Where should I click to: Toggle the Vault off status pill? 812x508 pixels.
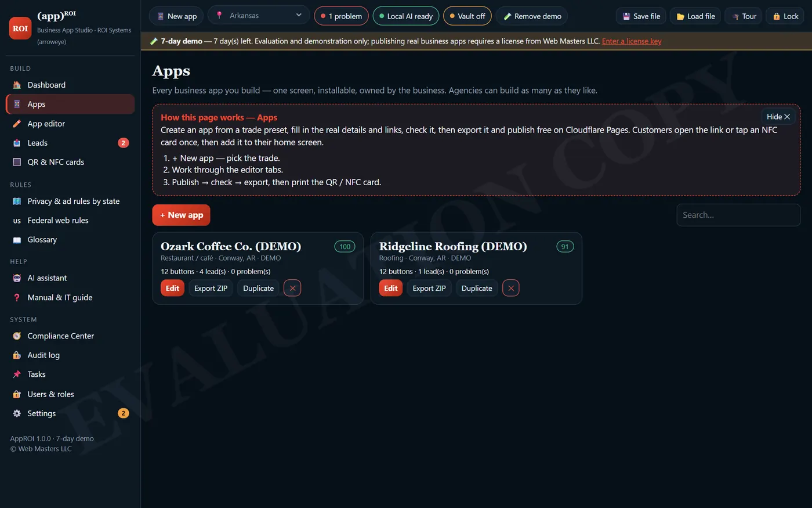click(x=467, y=16)
